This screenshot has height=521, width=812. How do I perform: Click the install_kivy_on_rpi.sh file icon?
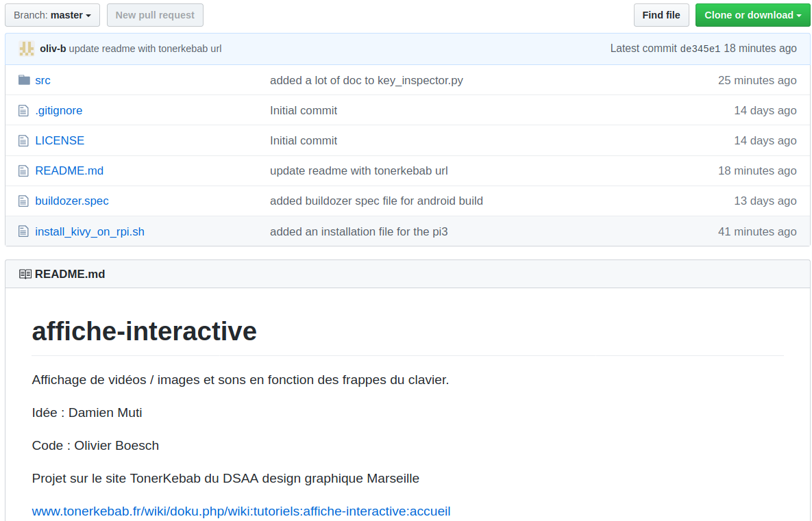click(x=24, y=231)
